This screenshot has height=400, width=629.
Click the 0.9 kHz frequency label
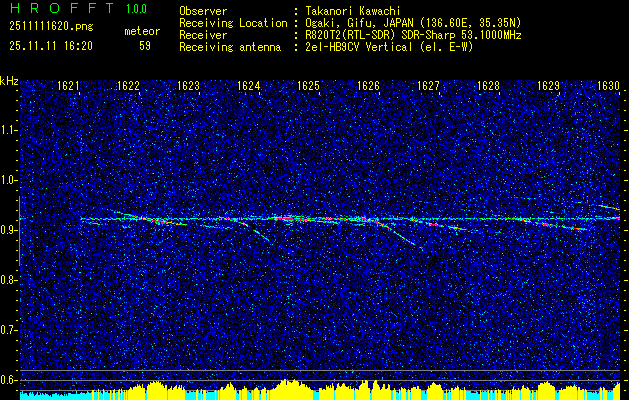8,230
